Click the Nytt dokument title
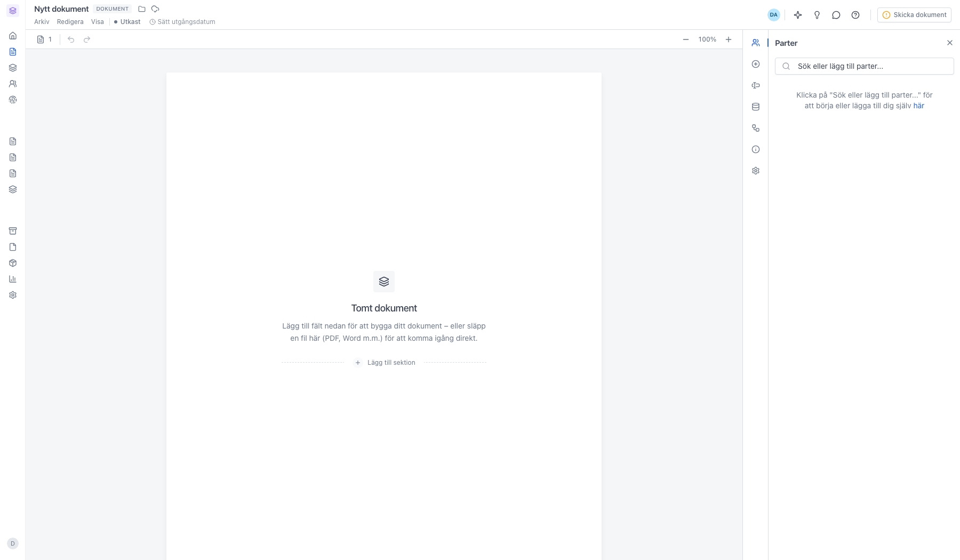The width and height of the screenshot is (960, 560). pyautogui.click(x=61, y=9)
